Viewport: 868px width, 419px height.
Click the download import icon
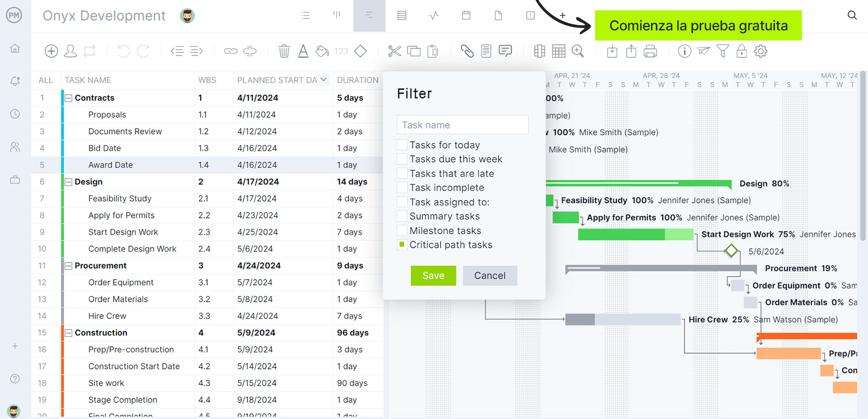[612, 51]
